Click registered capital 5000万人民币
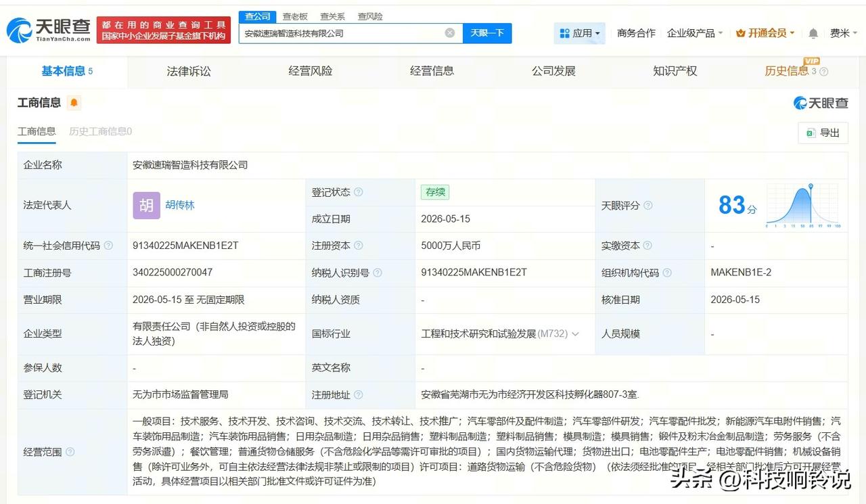Screen dimensions: 866x504 point(451,246)
